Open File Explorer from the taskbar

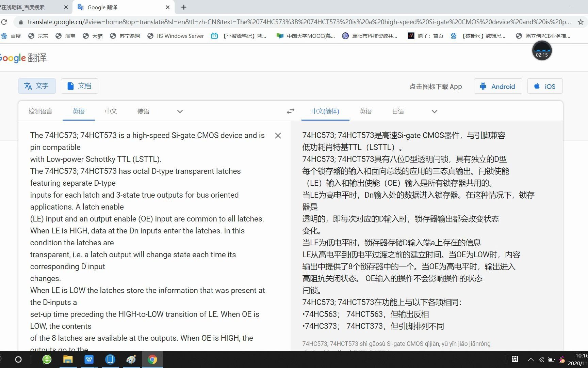pyautogui.click(x=68, y=359)
